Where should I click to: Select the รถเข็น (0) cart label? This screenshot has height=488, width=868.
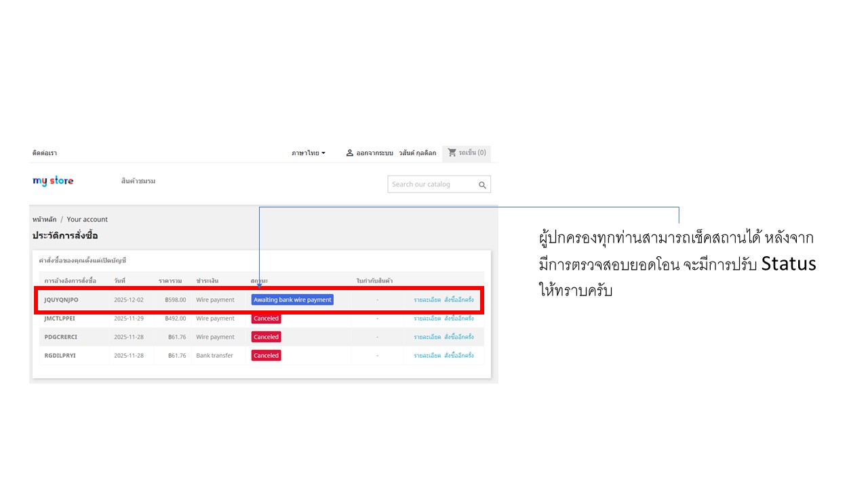point(472,153)
